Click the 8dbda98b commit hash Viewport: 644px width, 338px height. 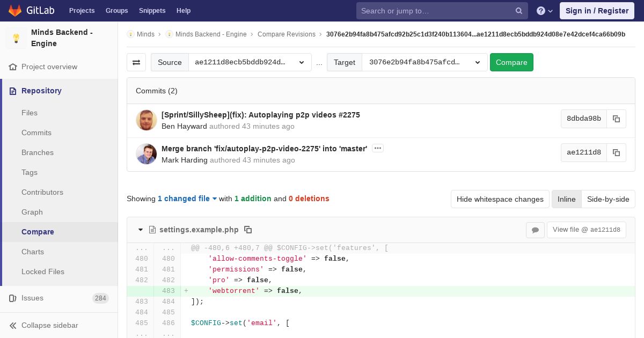point(584,119)
